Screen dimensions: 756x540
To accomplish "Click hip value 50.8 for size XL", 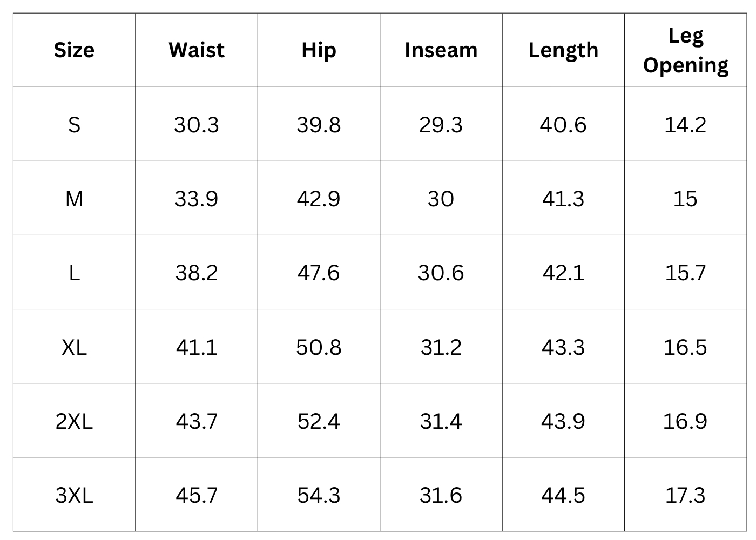I will pos(319,347).
